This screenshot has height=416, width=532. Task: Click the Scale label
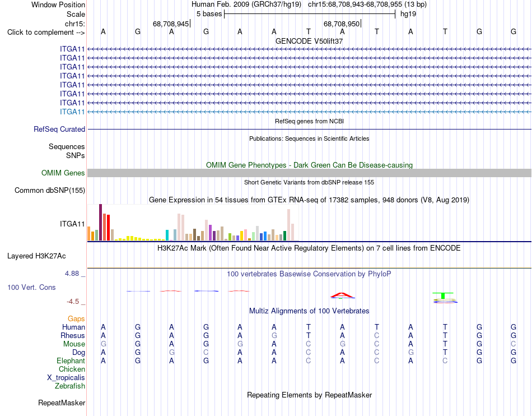point(76,14)
